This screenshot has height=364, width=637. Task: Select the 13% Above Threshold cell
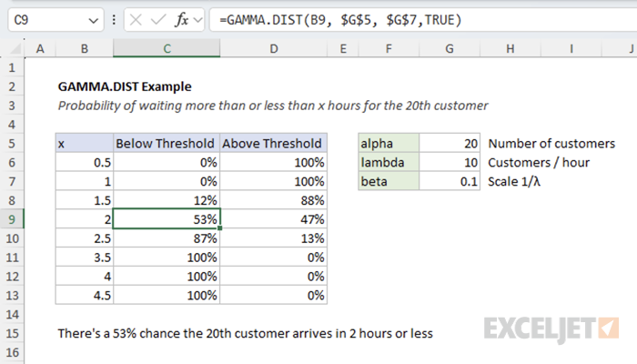[273, 238]
